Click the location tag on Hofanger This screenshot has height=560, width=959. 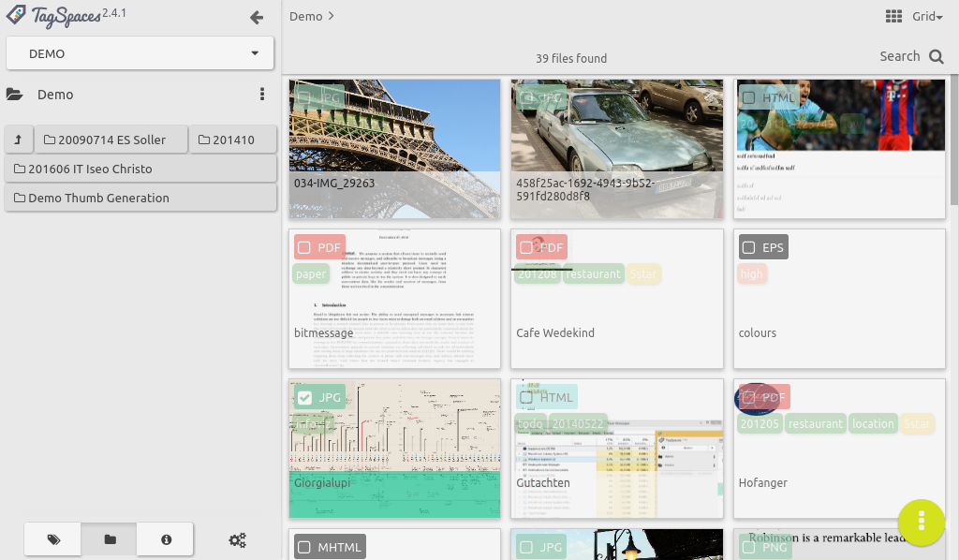pyautogui.click(x=873, y=423)
